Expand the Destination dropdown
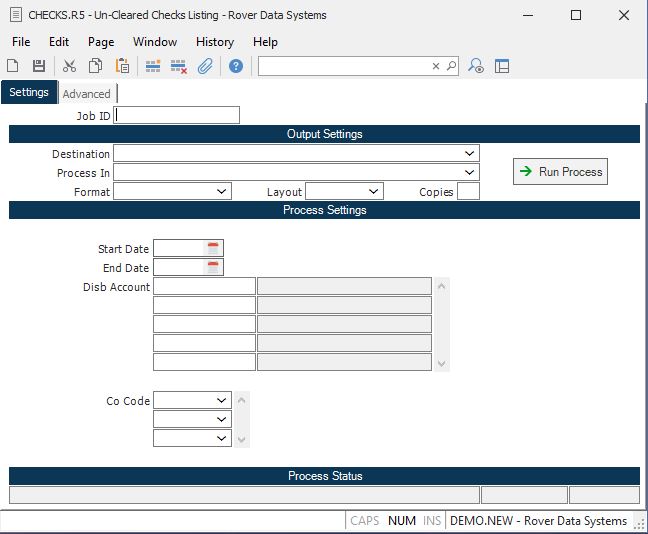The height and width of the screenshot is (534, 648). tap(470, 154)
